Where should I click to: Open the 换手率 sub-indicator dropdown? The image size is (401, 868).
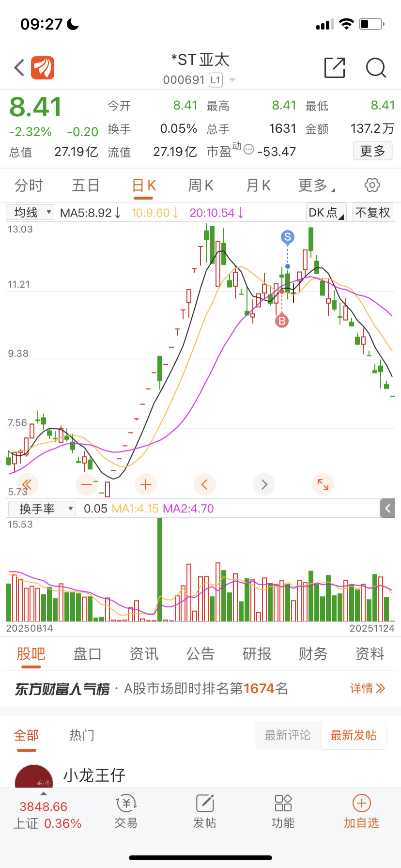(x=42, y=509)
